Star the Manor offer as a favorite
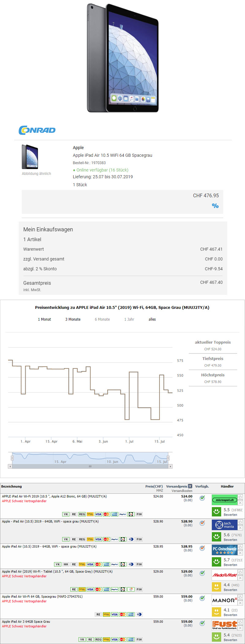The height and width of the screenshot is (644, 245). click(x=240, y=597)
